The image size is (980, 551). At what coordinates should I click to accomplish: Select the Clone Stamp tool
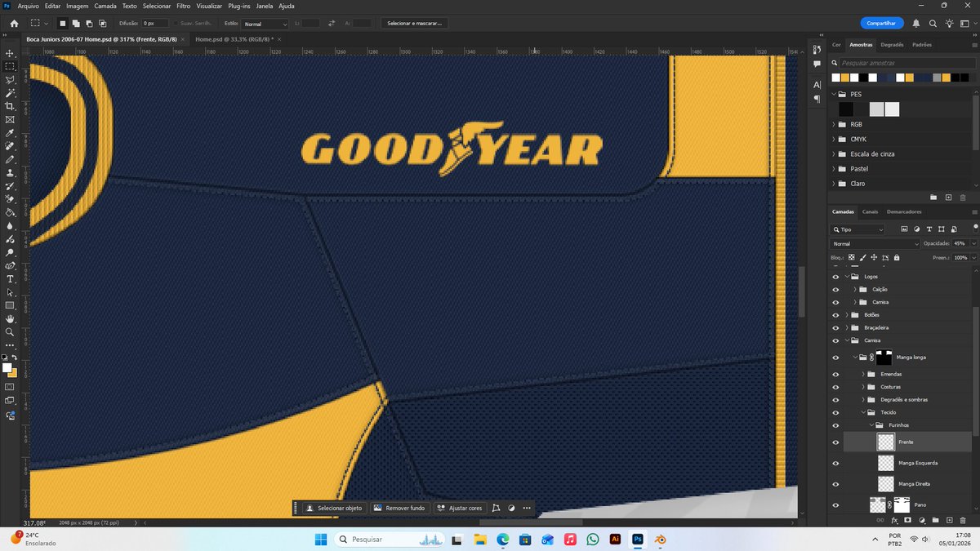(x=10, y=173)
